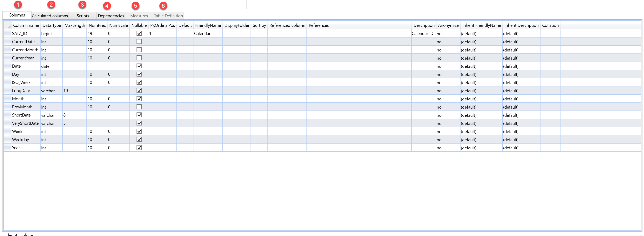Click the NumScale column header
The width and height of the screenshot is (644, 236).
(118, 25)
